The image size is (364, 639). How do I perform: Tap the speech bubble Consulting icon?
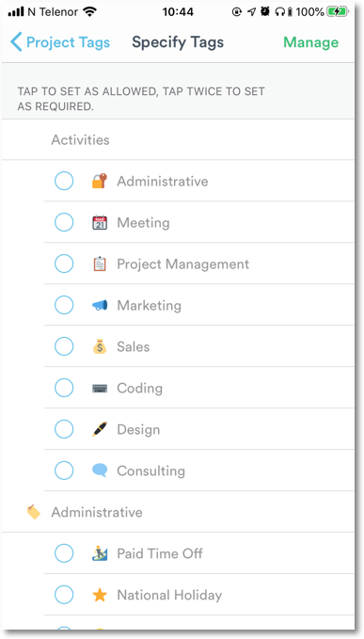tap(100, 471)
